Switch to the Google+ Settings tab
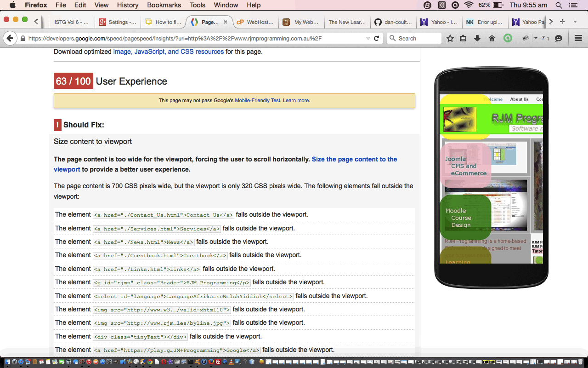This screenshot has height=368, width=588. click(x=118, y=22)
